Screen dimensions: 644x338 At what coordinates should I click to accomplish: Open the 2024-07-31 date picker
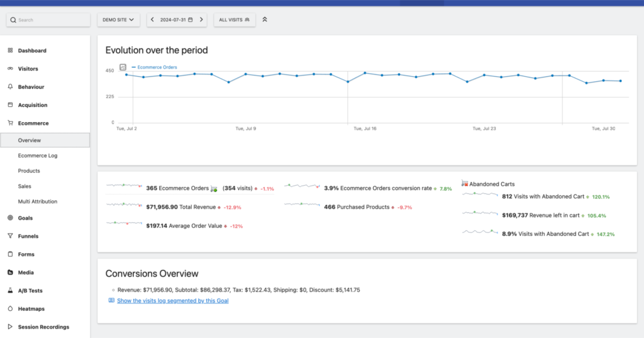pyautogui.click(x=176, y=20)
